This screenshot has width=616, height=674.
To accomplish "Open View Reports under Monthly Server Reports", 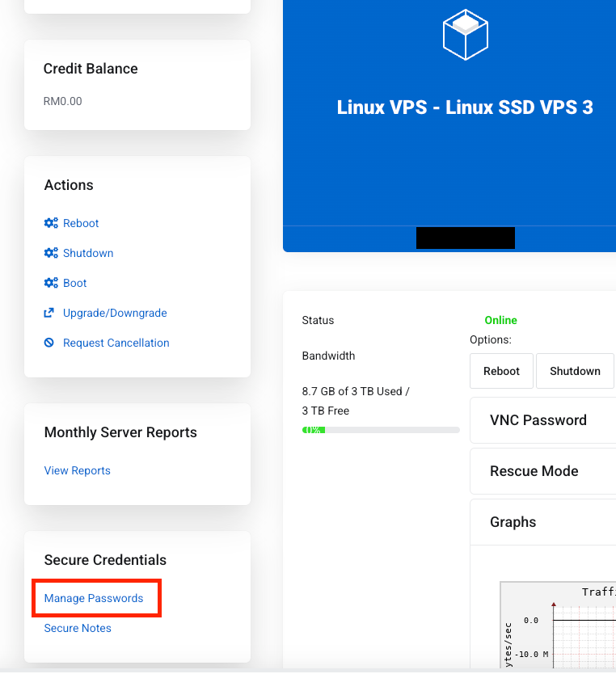I will tap(78, 470).
